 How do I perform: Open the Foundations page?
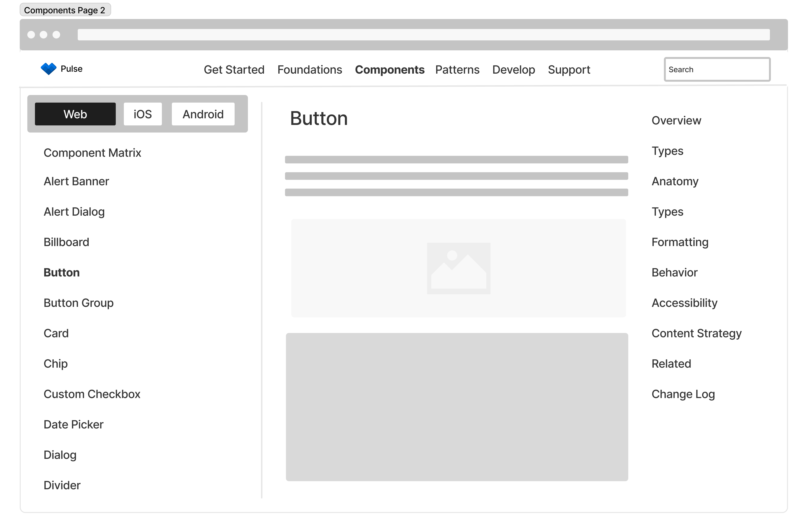pos(310,70)
